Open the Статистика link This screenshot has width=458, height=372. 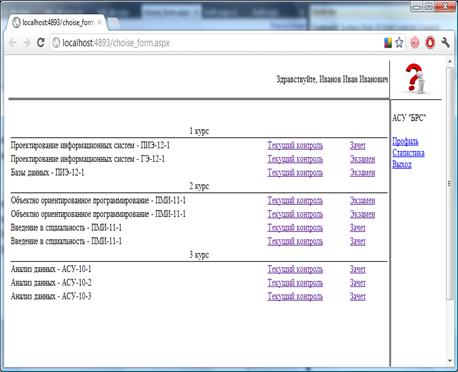click(408, 153)
